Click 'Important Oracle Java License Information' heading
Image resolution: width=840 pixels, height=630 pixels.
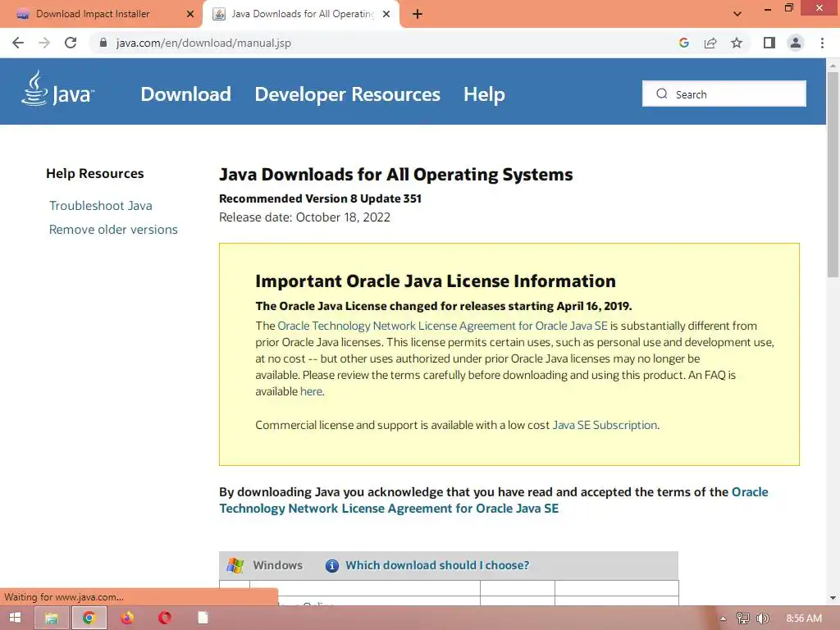tap(436, 281)
